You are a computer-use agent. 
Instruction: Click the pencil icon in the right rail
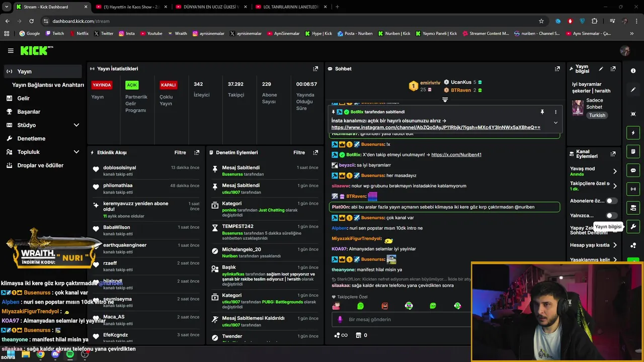pos(633,89)
